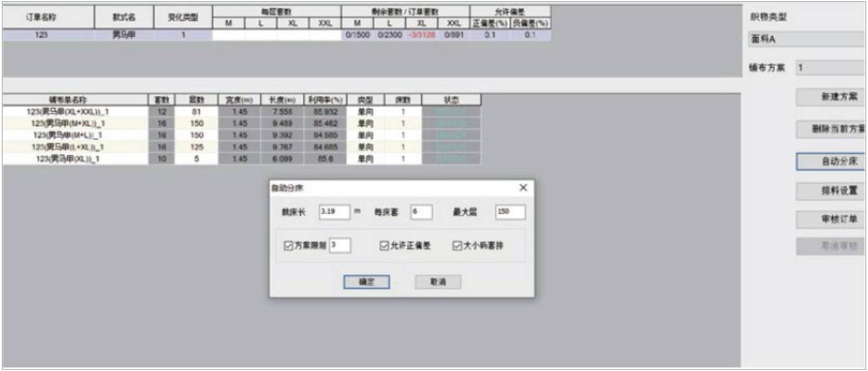Click the 状态 column header
This screenshot has width=868, height=371.
tap(451, 100)
